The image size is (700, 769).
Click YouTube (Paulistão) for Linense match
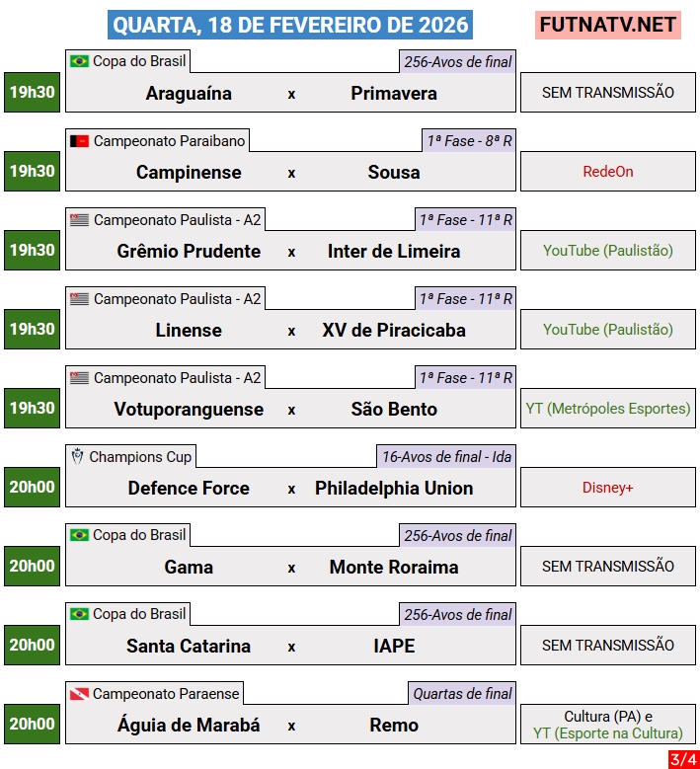608,330
